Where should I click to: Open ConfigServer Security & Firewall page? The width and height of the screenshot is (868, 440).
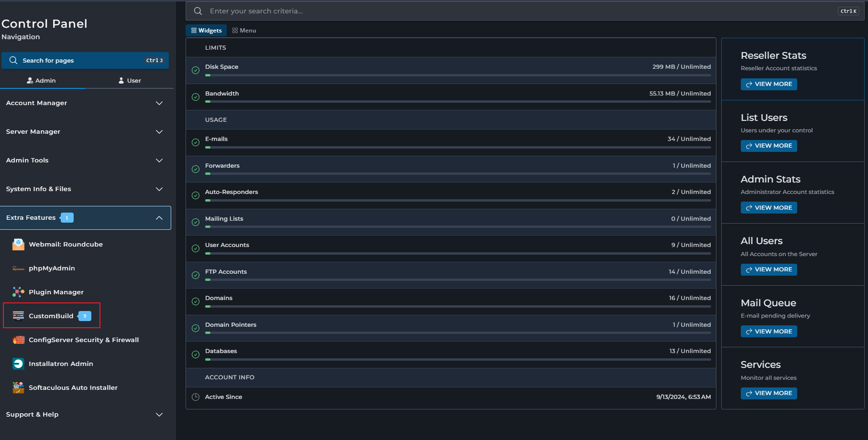(84, 340)
